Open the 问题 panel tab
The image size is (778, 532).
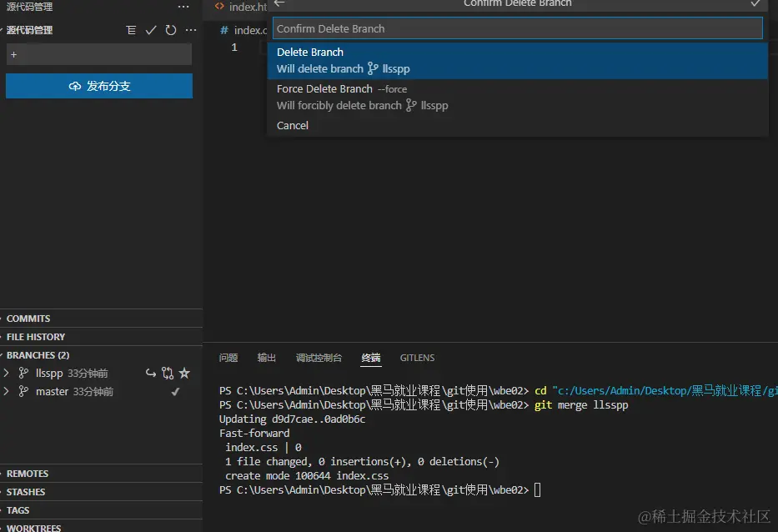228,358
